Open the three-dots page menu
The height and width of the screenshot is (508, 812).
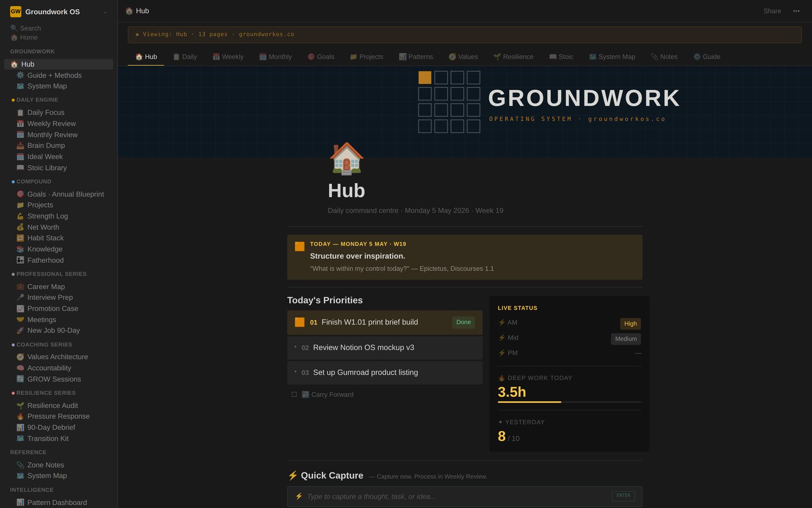(796, 11)
